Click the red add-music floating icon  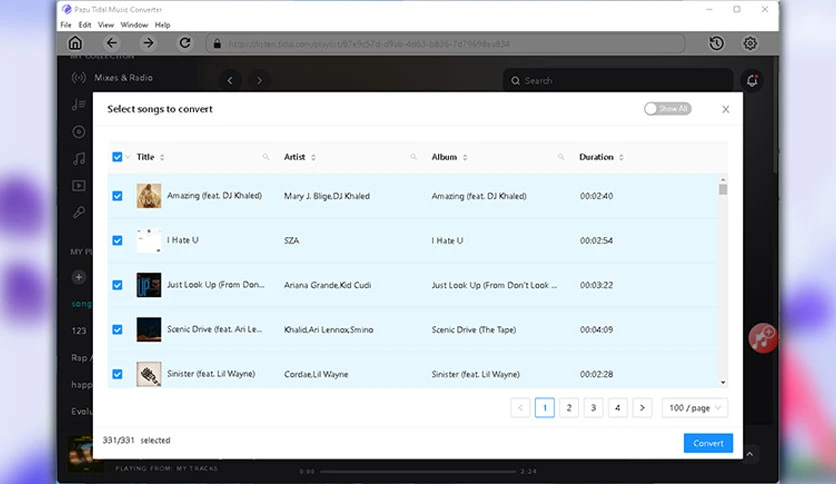tap(762, 337)
